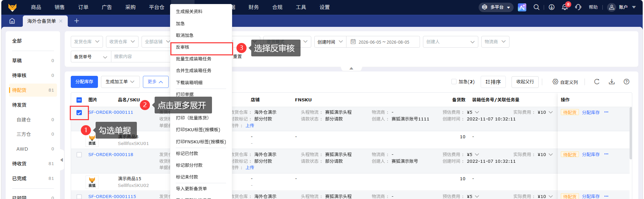Click the vertical scrollbar of the table
This screenshot has width=644, height=199.
(x=631, y=133)
